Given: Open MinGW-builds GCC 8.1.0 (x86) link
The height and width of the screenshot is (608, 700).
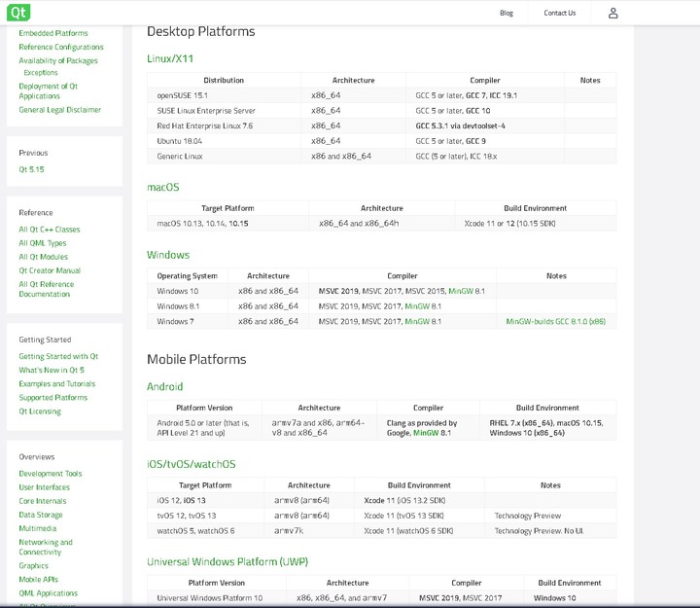Looking at the screenshot, I should 556,322.
